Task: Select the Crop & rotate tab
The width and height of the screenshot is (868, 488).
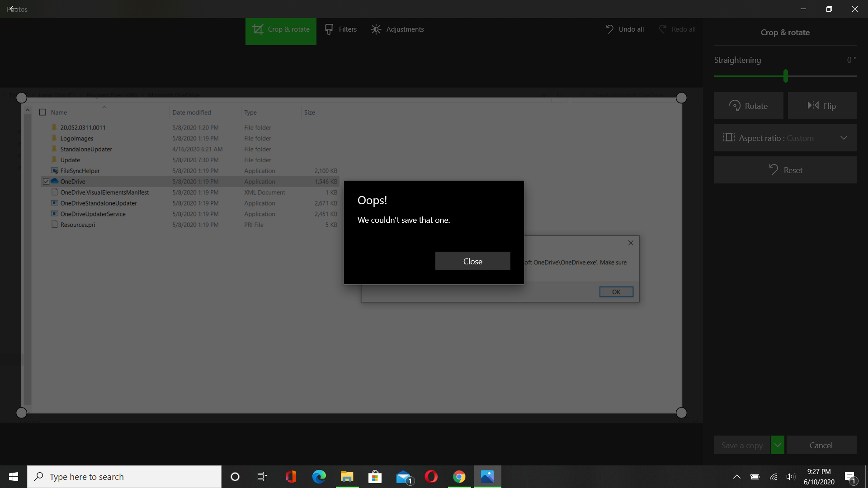Action: (x=281, y=29)
